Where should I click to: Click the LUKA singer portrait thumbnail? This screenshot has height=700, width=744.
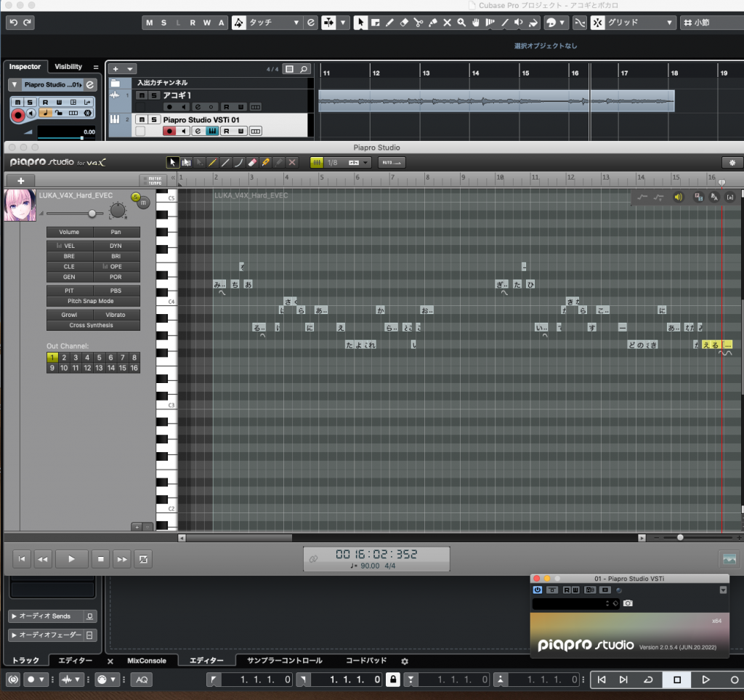20,205
